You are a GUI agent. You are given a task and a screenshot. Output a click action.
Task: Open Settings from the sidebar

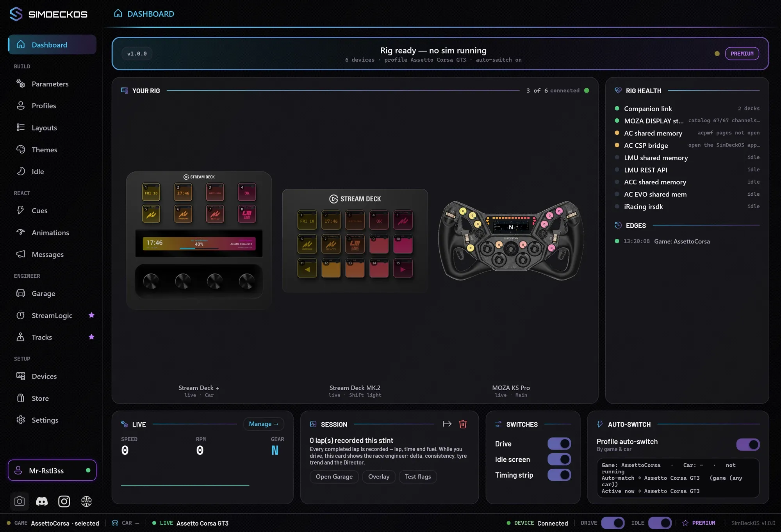click(x=52, y=420)
